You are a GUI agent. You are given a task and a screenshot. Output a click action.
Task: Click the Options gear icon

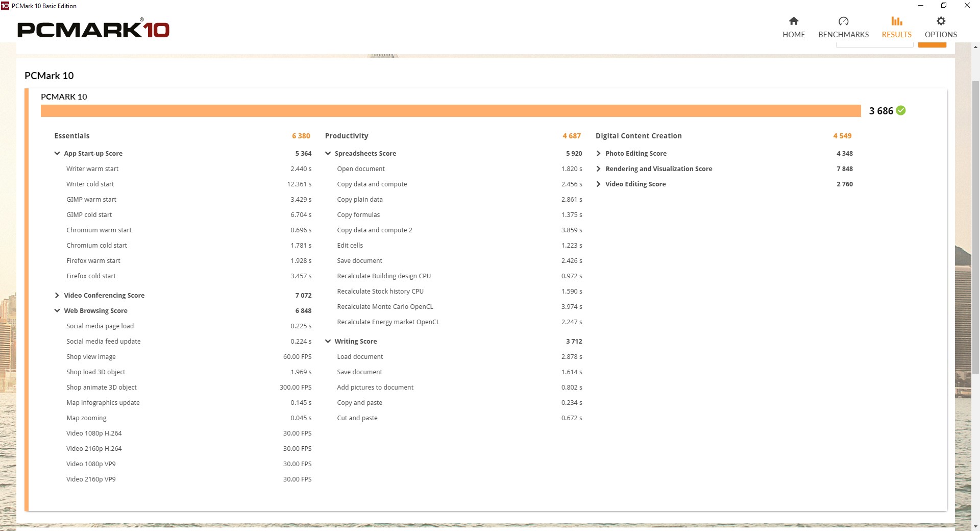pos(941,21)
